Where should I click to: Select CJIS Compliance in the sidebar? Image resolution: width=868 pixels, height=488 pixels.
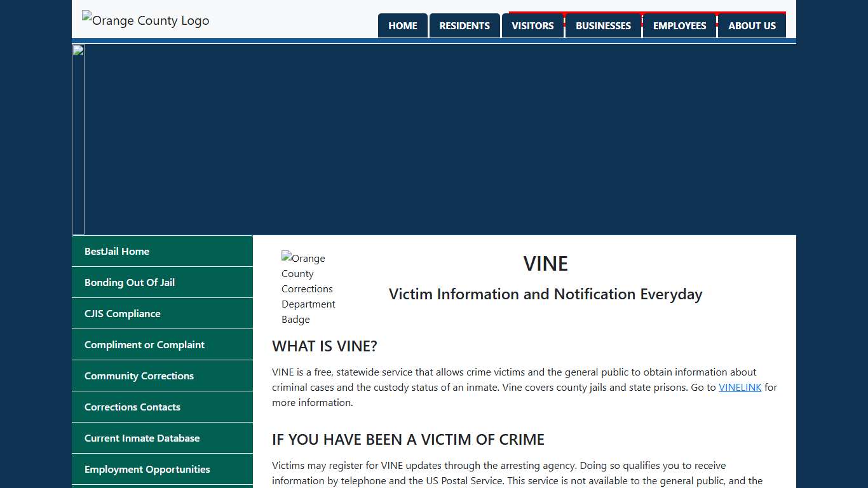coord(122,313)
